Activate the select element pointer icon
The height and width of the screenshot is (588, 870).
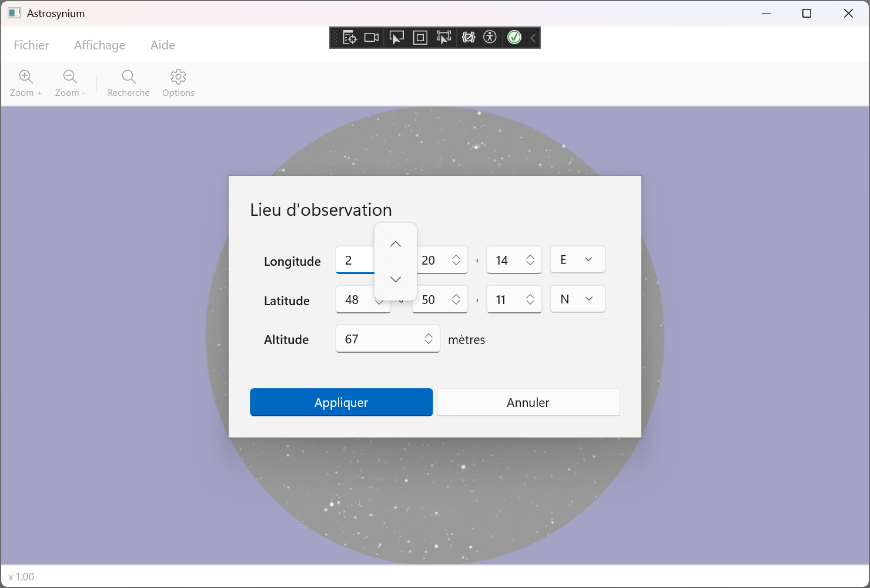pyautogui.click(x=397, y=38)
